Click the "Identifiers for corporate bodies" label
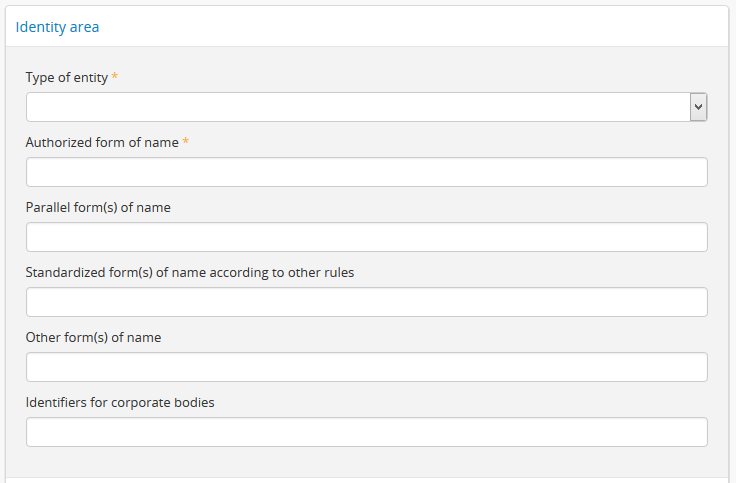The height and width of the screenshot is (483, 736). tap(120, 402)
